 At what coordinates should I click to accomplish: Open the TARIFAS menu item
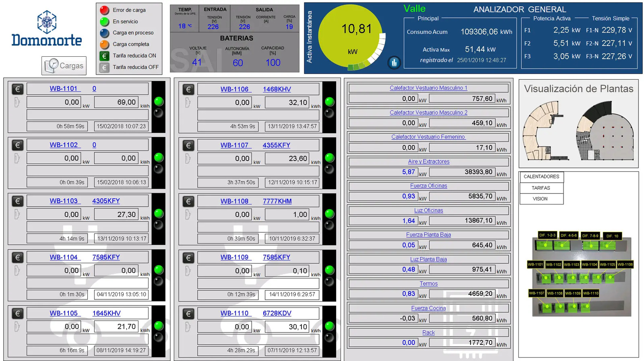point(541,188)
